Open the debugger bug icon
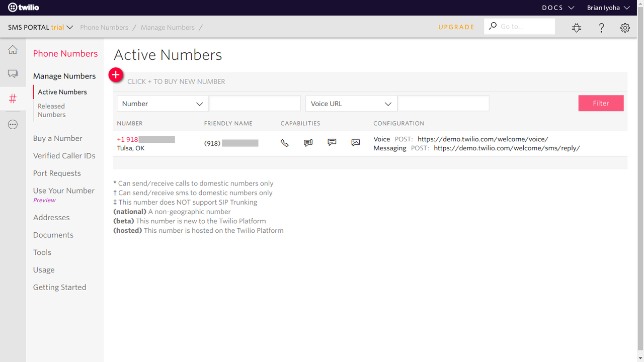Image resolution: width=644 pixels, height=362 pixels. coord(577,28)
